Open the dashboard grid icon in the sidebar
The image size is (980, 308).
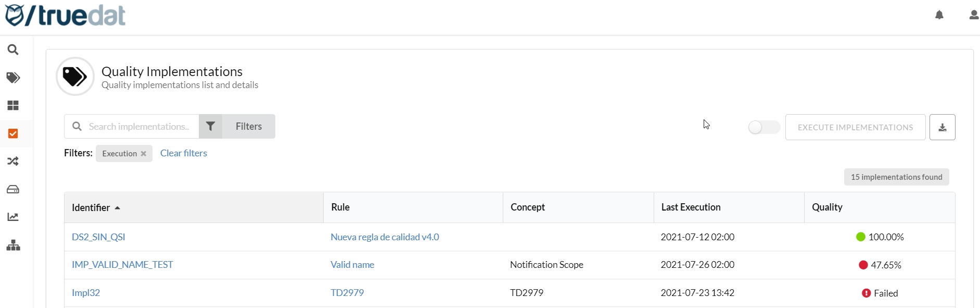(13, 106)
